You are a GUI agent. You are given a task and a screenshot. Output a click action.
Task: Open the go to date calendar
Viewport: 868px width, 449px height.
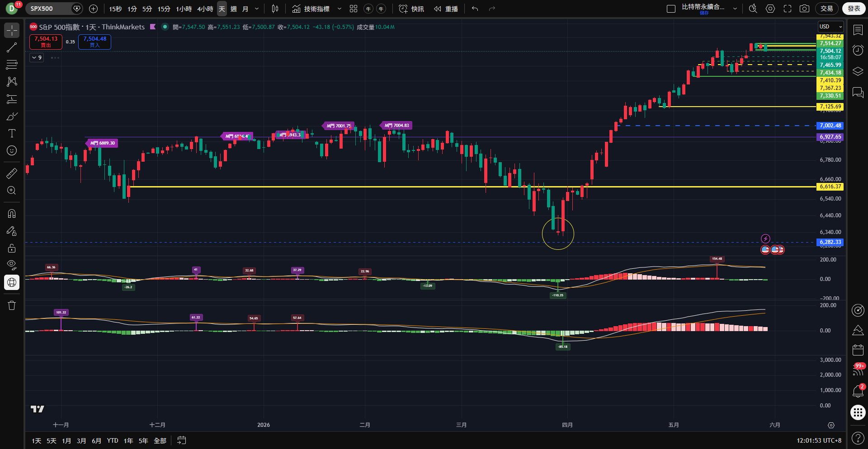coord(181,440)
